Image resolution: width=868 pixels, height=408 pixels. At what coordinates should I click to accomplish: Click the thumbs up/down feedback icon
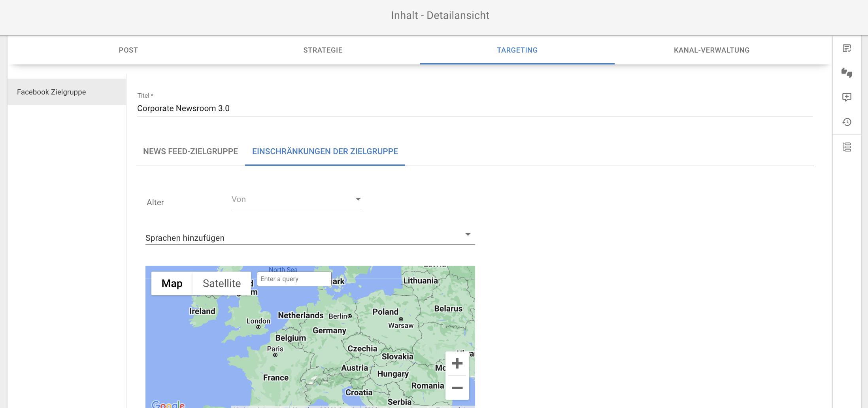click(x=847, y=73)
